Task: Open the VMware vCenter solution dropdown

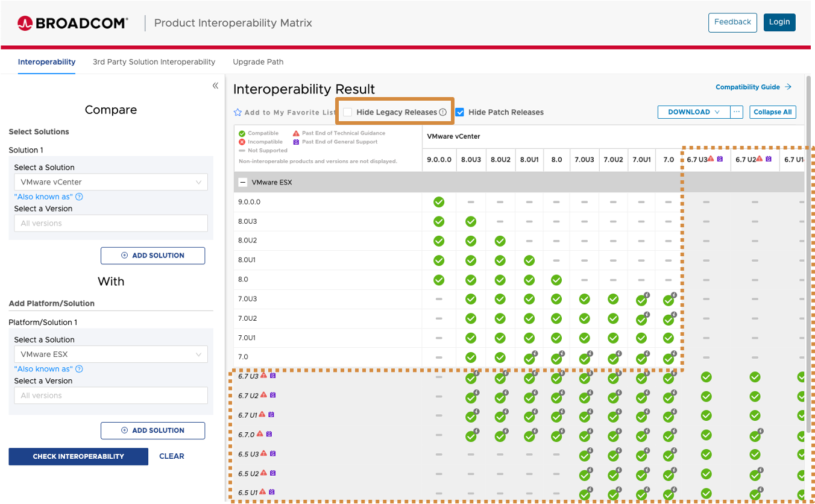Action: 110,181
